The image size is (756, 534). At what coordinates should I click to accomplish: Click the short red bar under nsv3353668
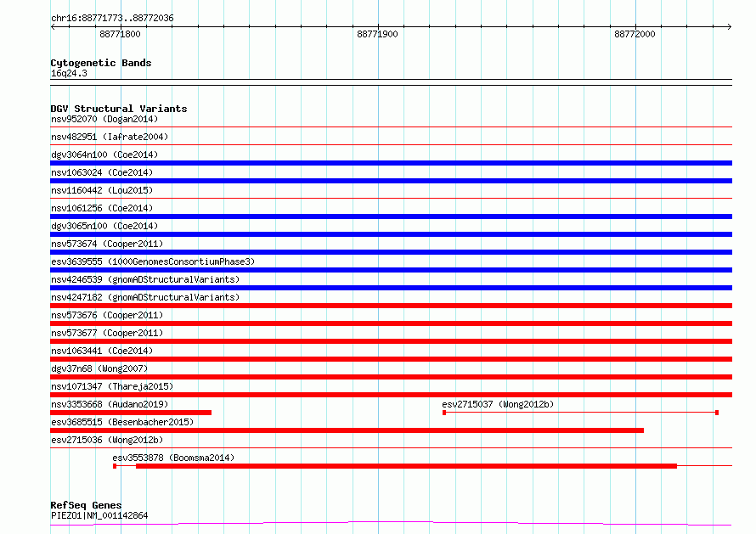click(x=131, y=413)
